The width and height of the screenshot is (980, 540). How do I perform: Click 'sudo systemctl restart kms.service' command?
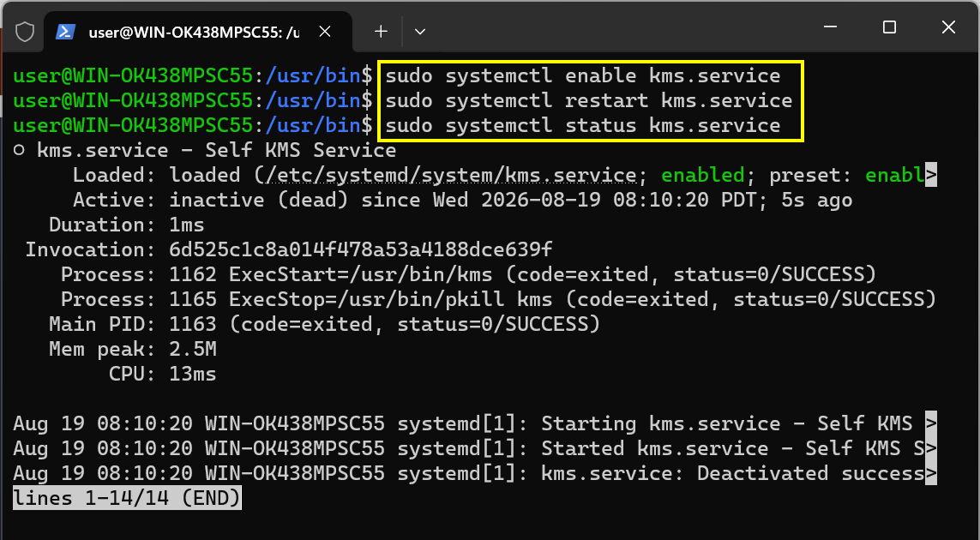[589, 100]
